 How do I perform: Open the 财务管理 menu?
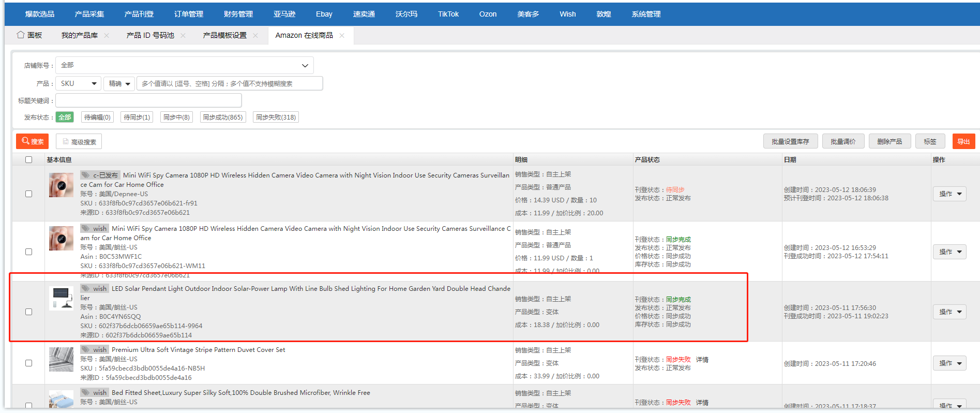tap(238, 14)
